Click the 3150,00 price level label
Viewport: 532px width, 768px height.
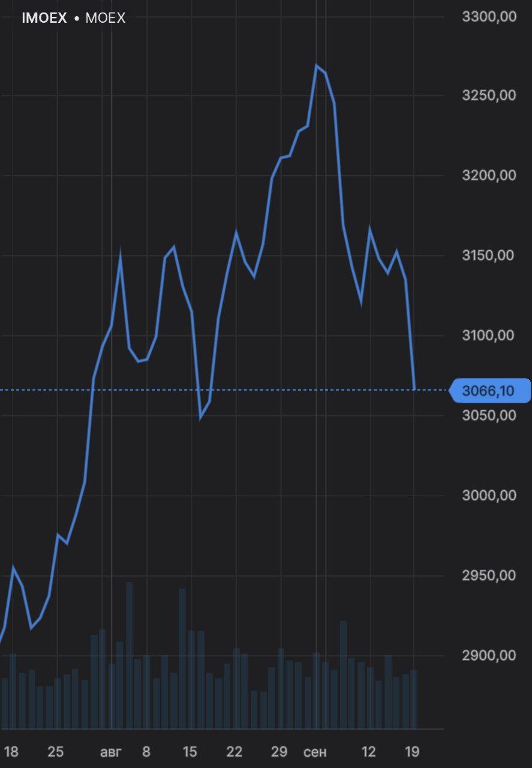[489, 256]
